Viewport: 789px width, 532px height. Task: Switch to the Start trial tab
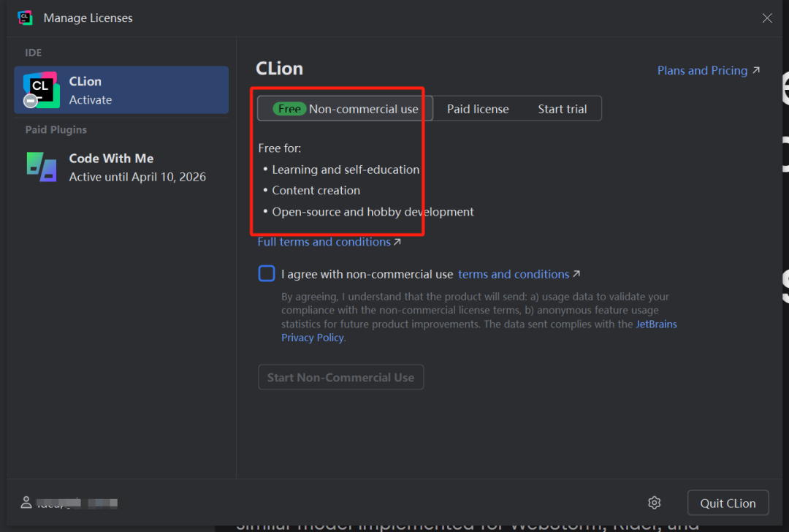562,109
